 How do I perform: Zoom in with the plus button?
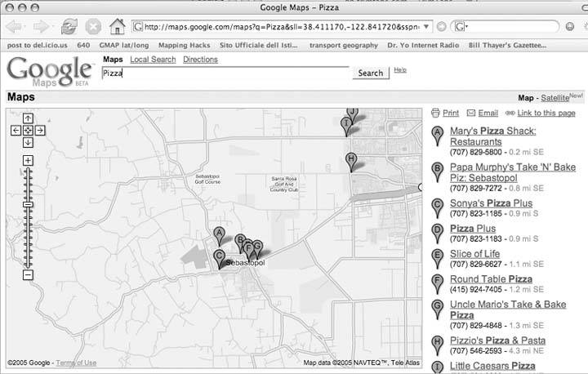pyautogui.click(x=28, y=160)
